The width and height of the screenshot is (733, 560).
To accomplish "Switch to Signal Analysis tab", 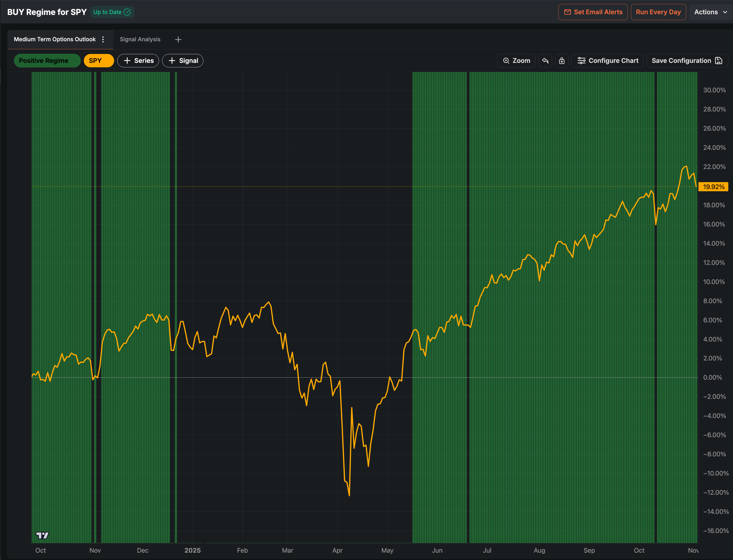I will click(140, 39).
